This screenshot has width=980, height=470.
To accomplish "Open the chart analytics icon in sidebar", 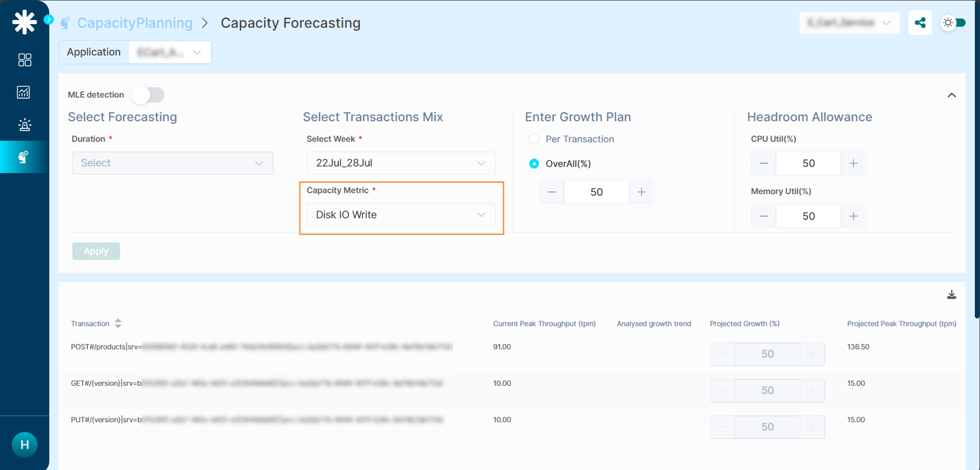I will [24, 92].
